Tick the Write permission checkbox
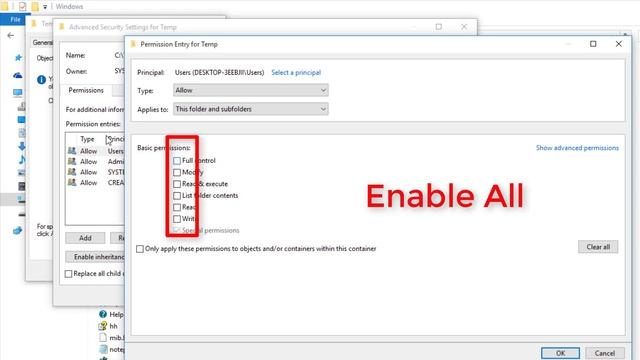The image size is (640, 360). click(x=177, y=219)
